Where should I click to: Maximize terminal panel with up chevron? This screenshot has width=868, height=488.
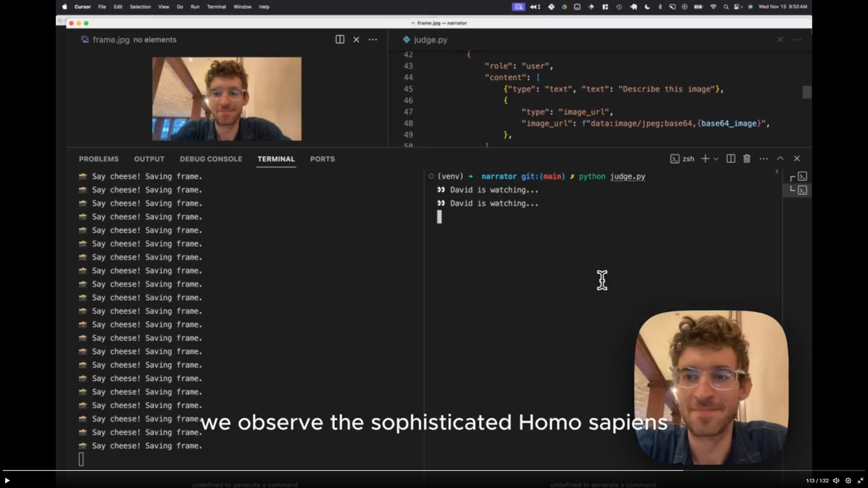tap(780, 159)
